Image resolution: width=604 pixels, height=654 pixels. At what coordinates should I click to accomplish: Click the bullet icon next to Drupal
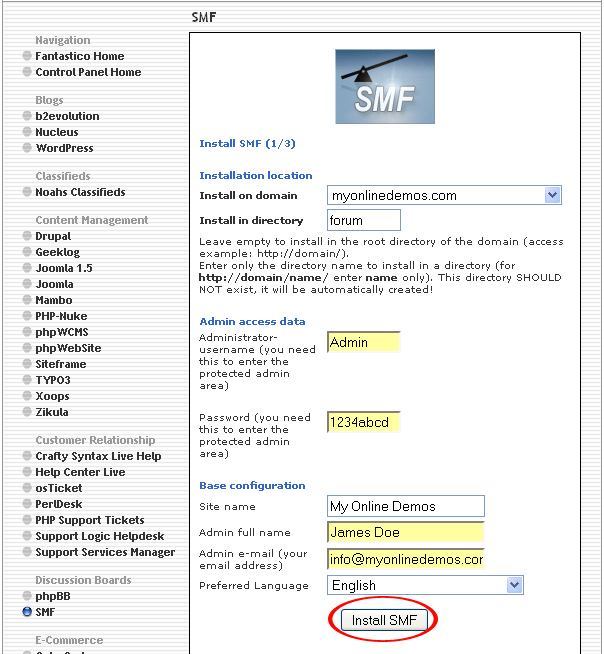coord(27,236)
